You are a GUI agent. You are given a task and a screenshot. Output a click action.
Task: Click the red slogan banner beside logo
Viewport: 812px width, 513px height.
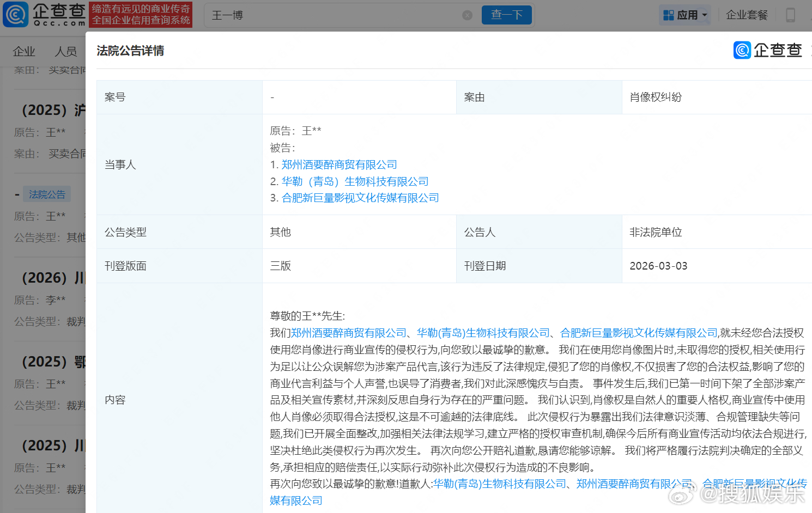[141, 15]
